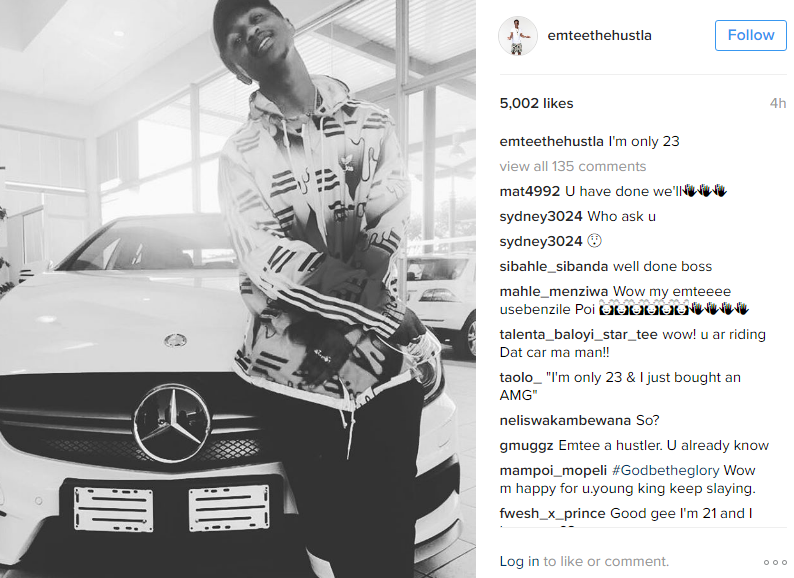Open emteethehustla username in header
Viewport: 794px width, 578px height.
pyautogui.click(x=600, y=35)
